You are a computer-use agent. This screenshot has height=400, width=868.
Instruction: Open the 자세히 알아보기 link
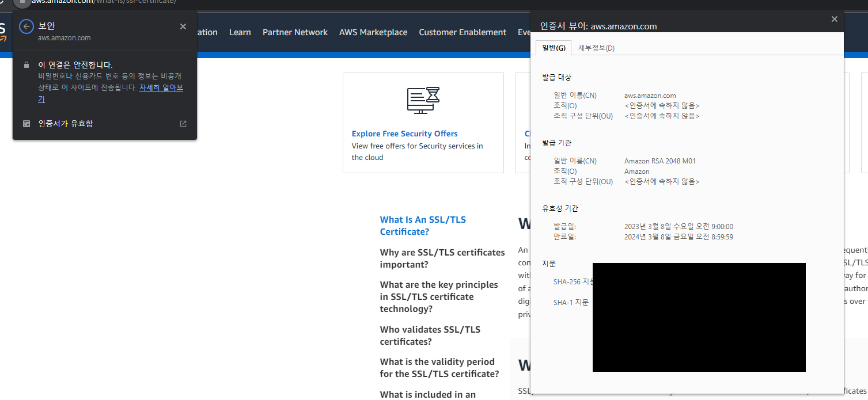pyautogui.click(x=161, y=88)
